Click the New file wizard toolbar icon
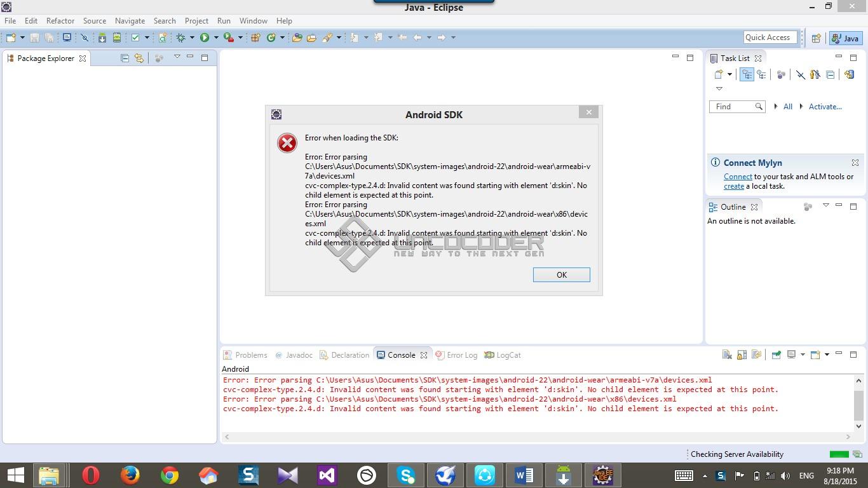 [x=11, y=37]
